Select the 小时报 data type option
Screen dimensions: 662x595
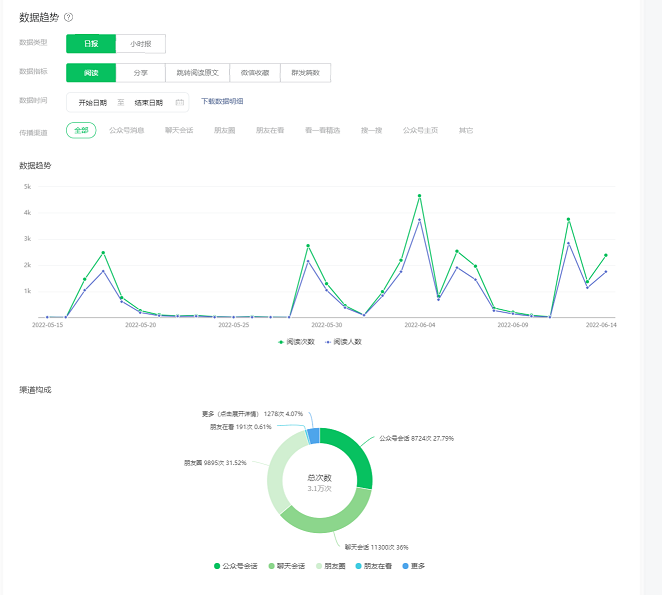point(140,43)
